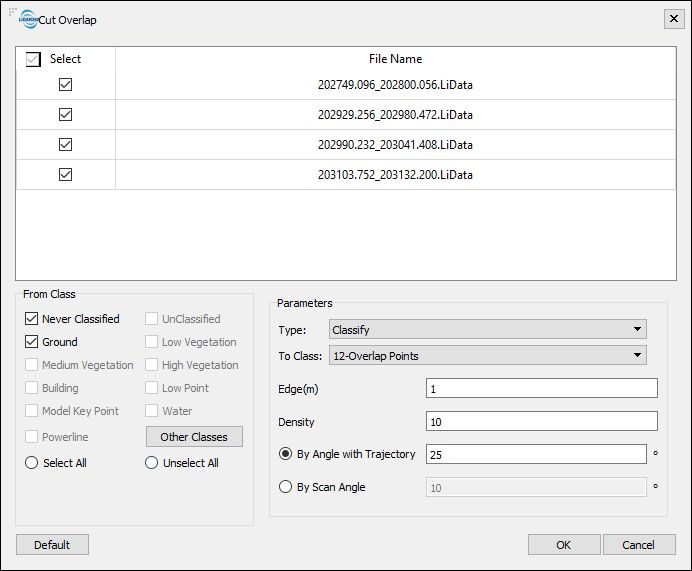This screenshot has height=571, width=692.
Task: Select By Angle with Trajectory radio button
Action: click(286, 454)
